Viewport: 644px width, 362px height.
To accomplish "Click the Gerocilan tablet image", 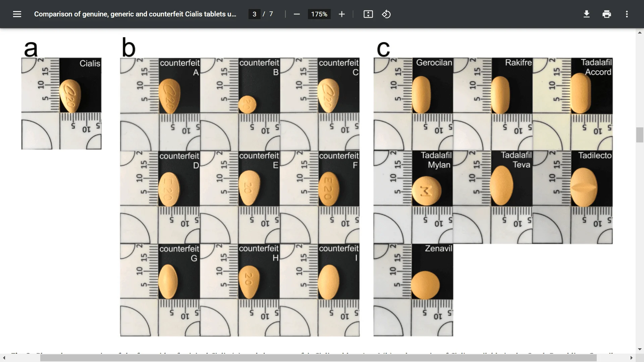I will (421, 95).
